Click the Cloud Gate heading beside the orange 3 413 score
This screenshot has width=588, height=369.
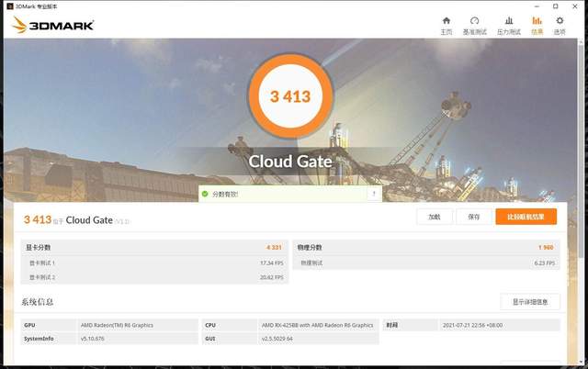click(89, 220)
